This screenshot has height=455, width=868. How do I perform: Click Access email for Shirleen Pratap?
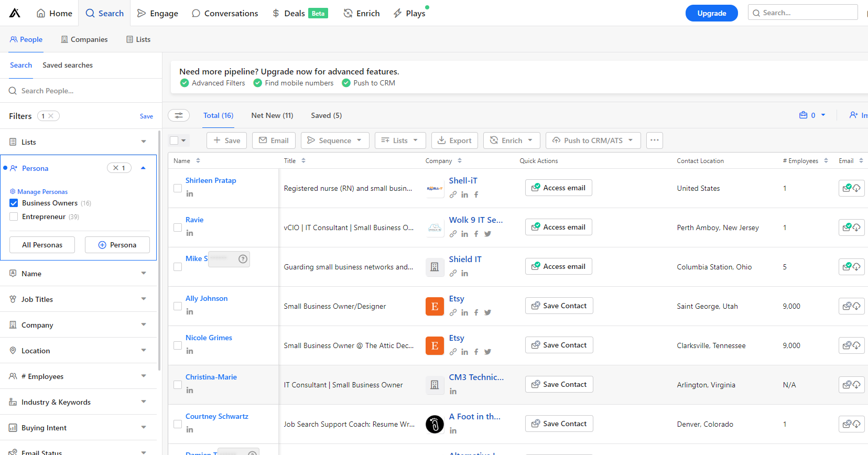click(x=559, y=188)
